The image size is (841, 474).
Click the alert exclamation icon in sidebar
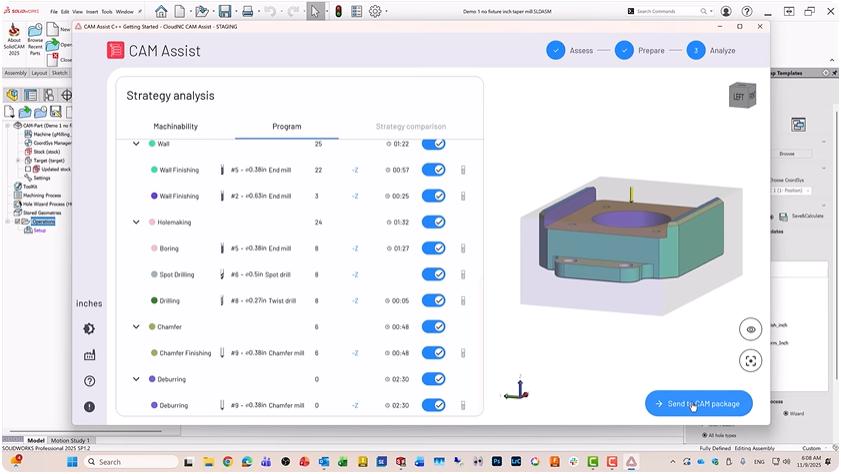[89, 407]
